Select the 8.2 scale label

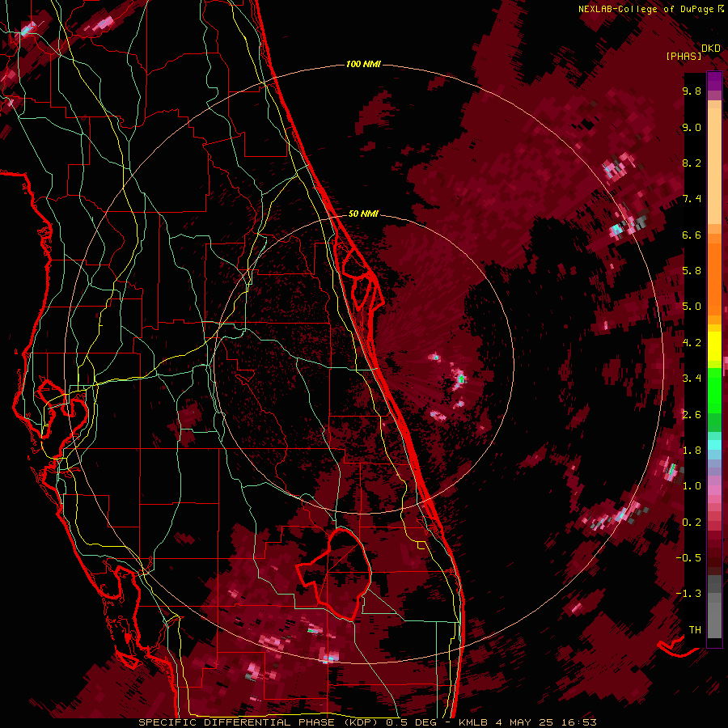(x=692, y=163)
